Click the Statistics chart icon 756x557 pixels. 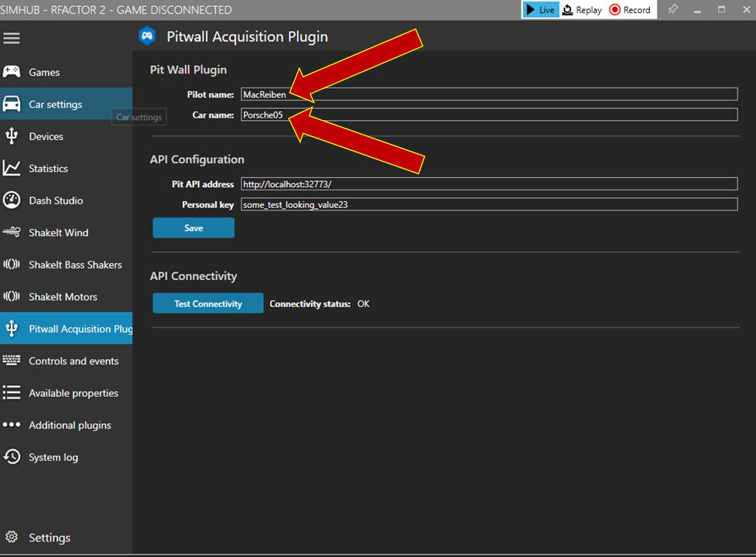[12, 168]
